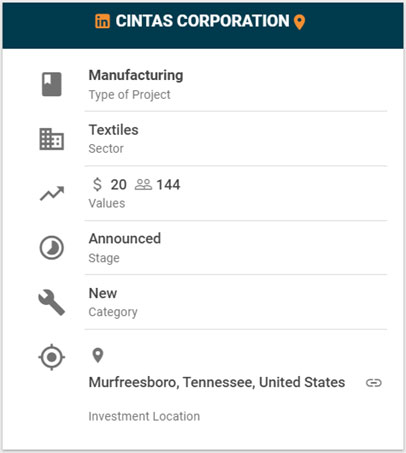Viewport: 406px width, 453px height.
Task: Select the Murfreesboro, Tennessee, United States text
Action: click(217, 382)
